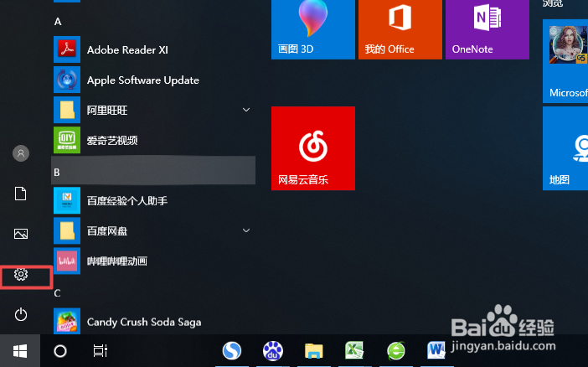The height and width of the screenshot is (367, 588).
Task: Open Task View on taskbar
Action: [101, 351]
